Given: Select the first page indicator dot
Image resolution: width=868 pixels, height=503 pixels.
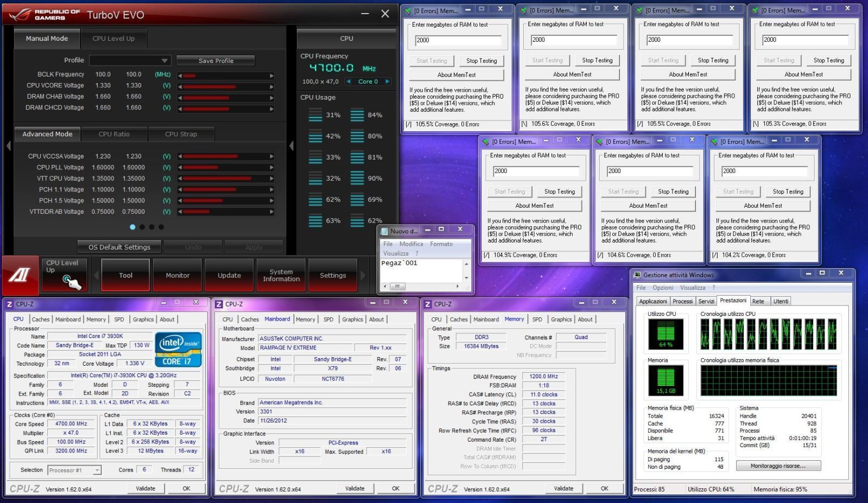Looking at the screenshot, I should 132,227.
